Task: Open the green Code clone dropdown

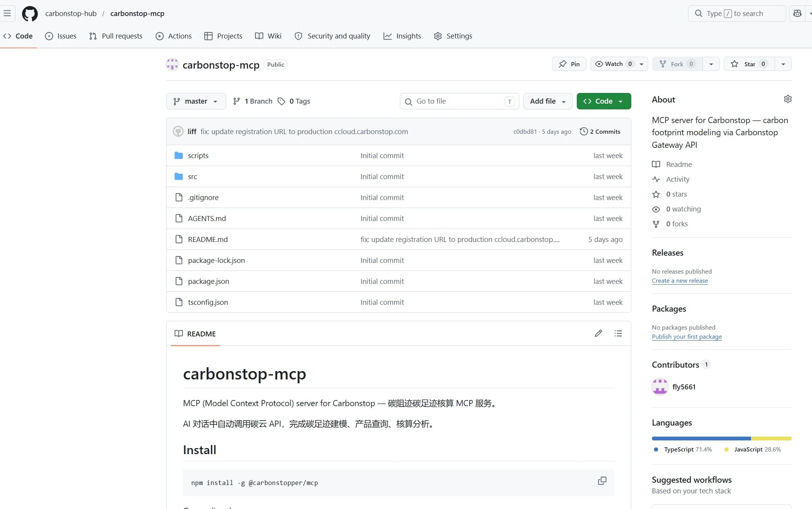Action: pos(604,101)
